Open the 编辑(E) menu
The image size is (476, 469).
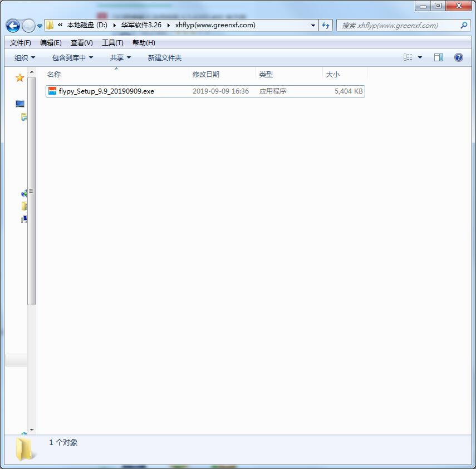click(51, 43)
